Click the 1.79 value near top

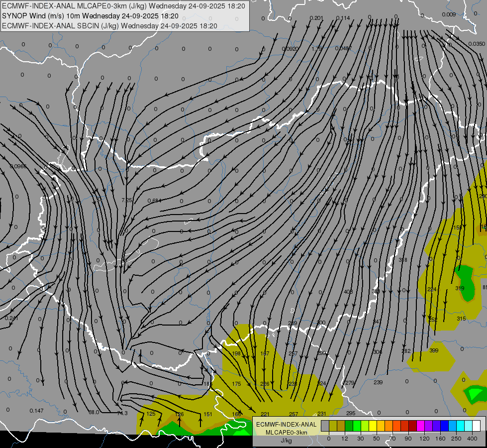316,48
